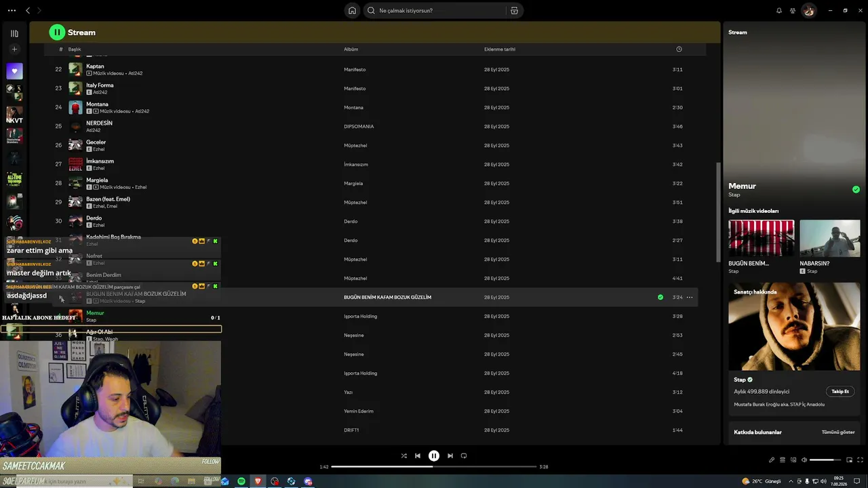Open the Friend Activity icon in the top bar
Image resolution: width=868 pixels, height=488 pixels.
(791, 10)
